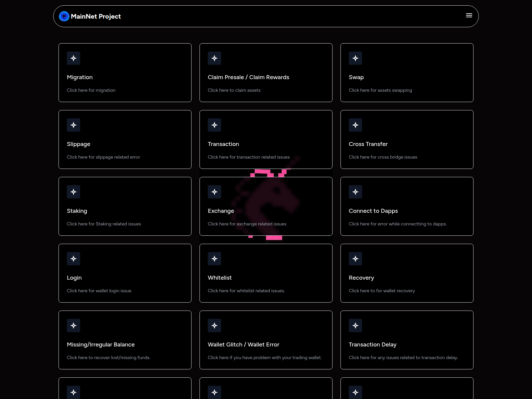Click the star icon on the Recovery card

coord(355,259)
